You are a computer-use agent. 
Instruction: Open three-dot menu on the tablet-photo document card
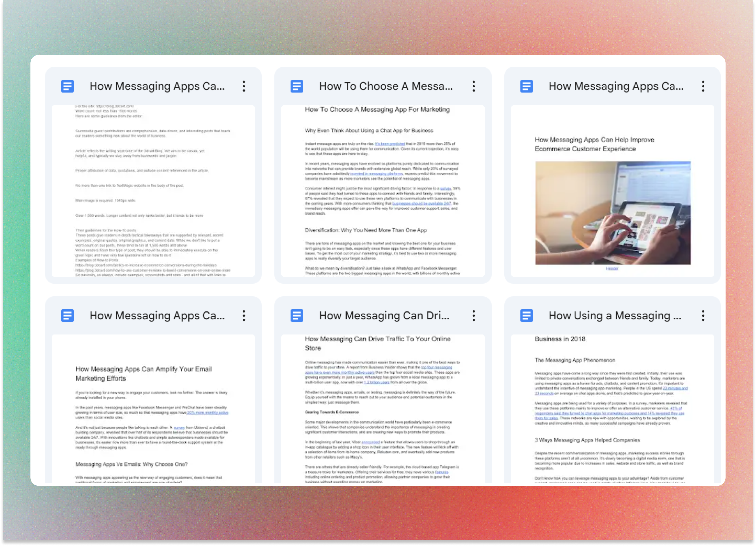pos(703,86)
